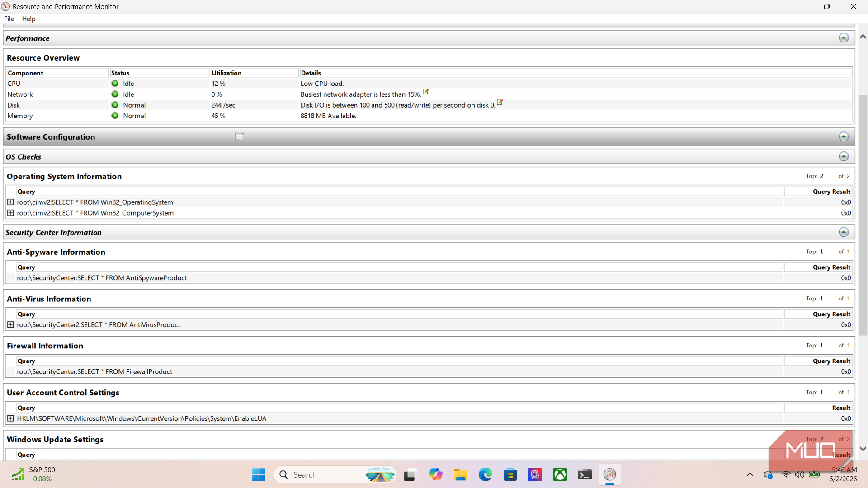The image size is (868, 488).
Task: Click the CPU green status indicator
Action: coord(115,83)
